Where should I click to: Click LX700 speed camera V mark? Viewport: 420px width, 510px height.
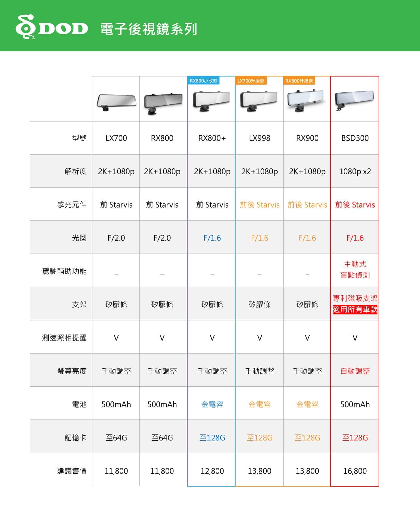116,338
